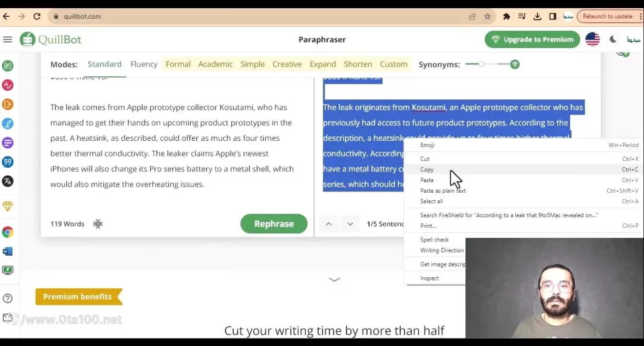
Task: Open the US flag language selector
Action: [592, 39]
